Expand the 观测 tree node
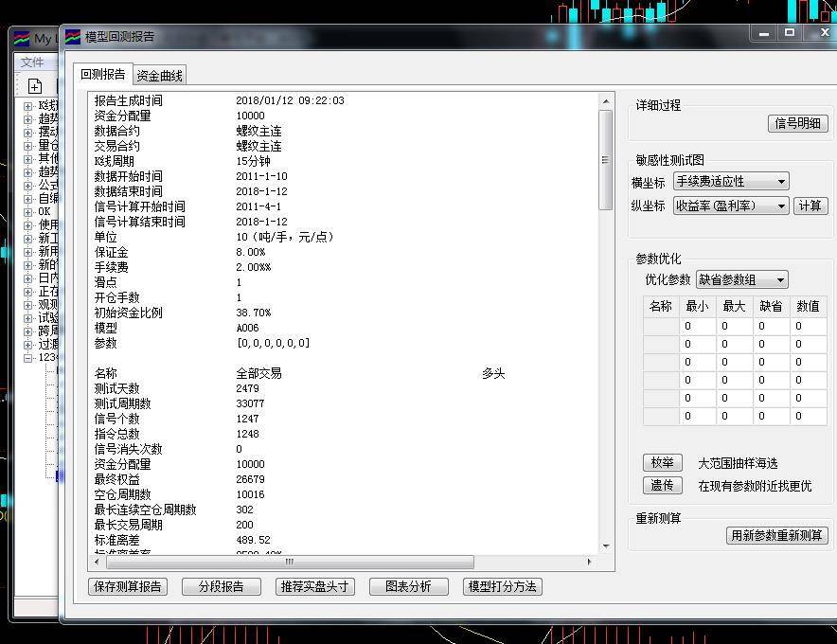837x644 pixels. (27, 306)
